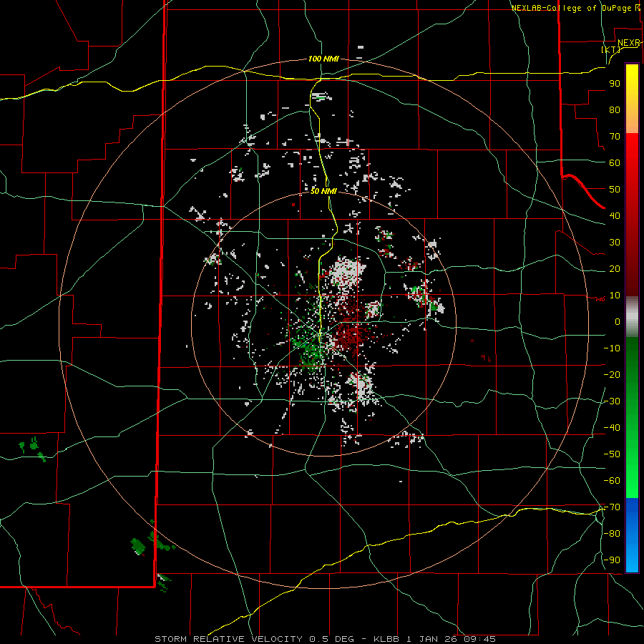Click the -40 value on the velocity legend

(x=612, y=428)
